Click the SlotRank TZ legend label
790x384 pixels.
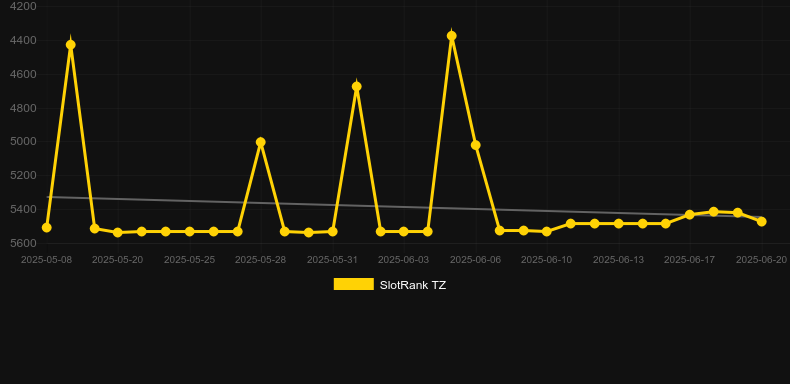(413, 285)
